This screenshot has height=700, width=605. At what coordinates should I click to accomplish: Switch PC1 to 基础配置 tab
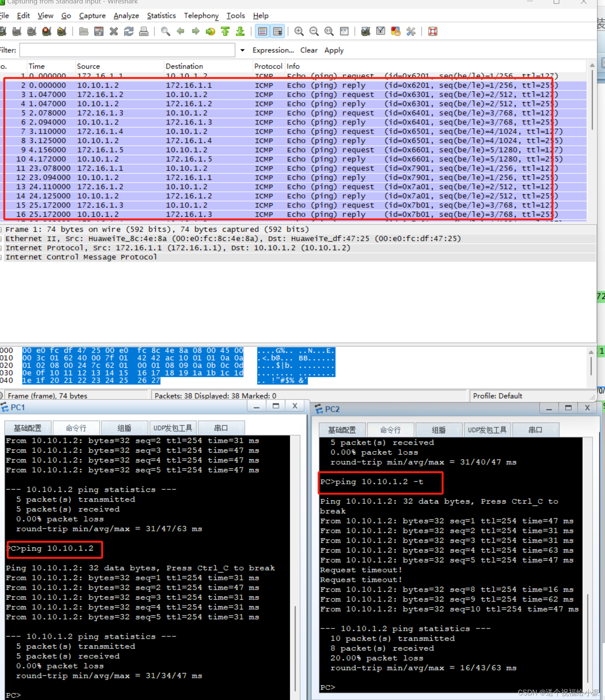(28, 428)
